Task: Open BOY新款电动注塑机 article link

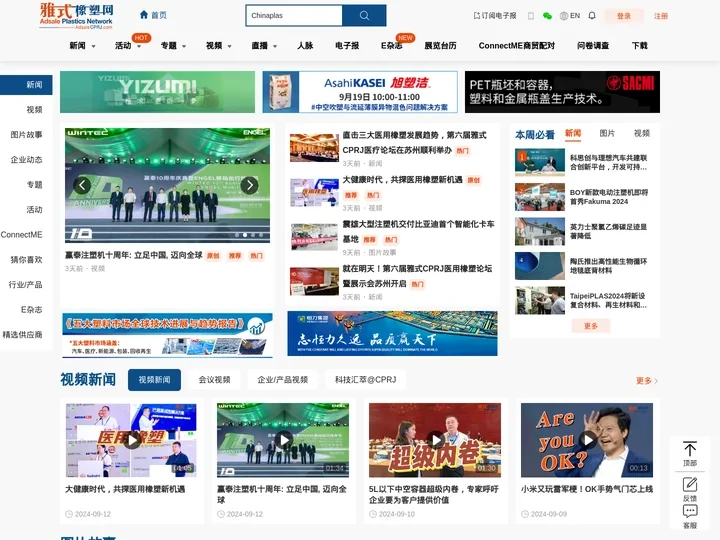Action: tap(609, 197)
